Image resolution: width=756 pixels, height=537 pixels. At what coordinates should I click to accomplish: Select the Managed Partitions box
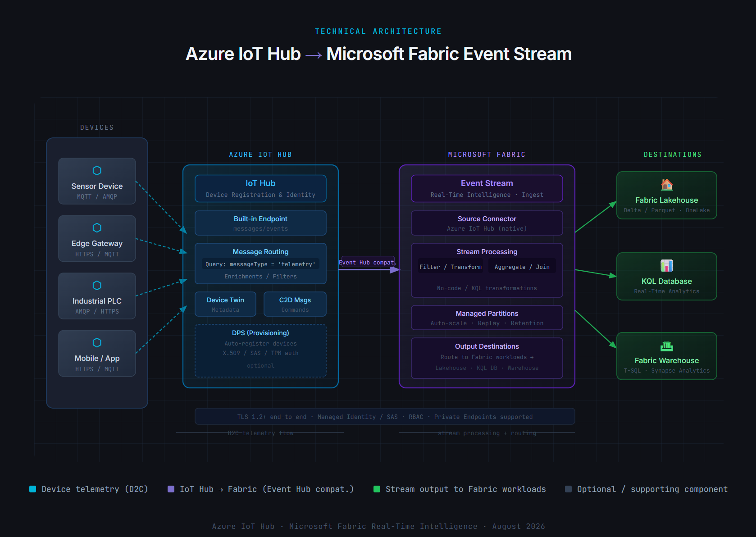click(x=487, y=318)
